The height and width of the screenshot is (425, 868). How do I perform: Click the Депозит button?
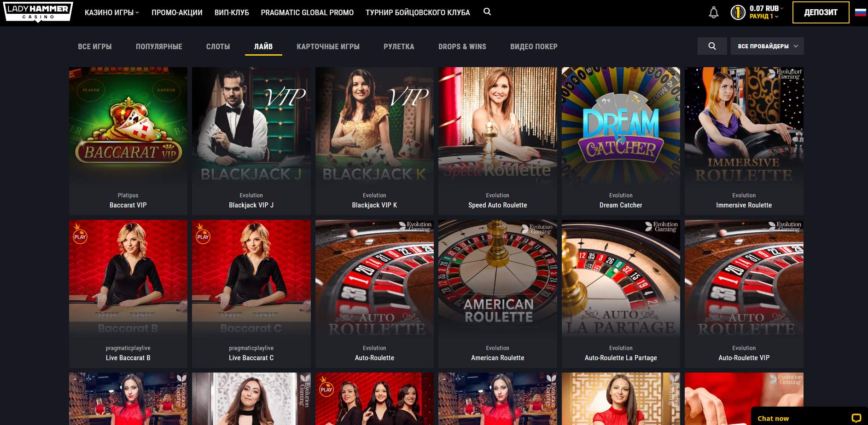pyautogui.click(x=821, y=12)
